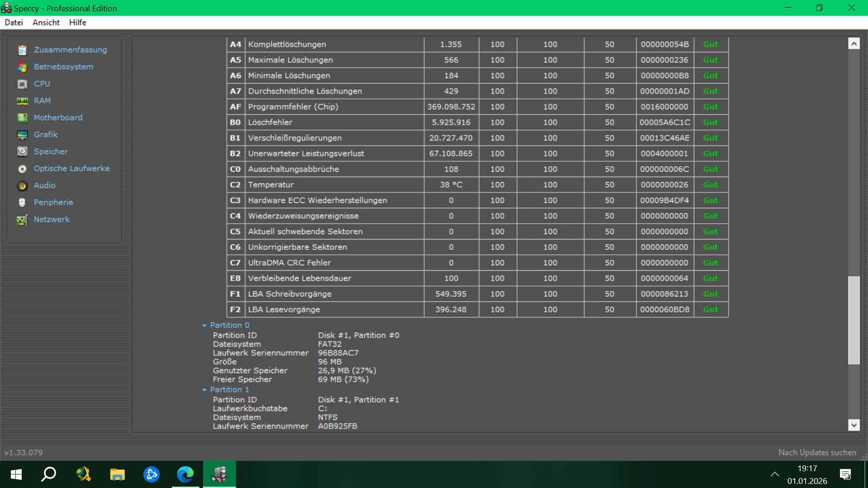Show hidden system tray icons

(774, 474)
